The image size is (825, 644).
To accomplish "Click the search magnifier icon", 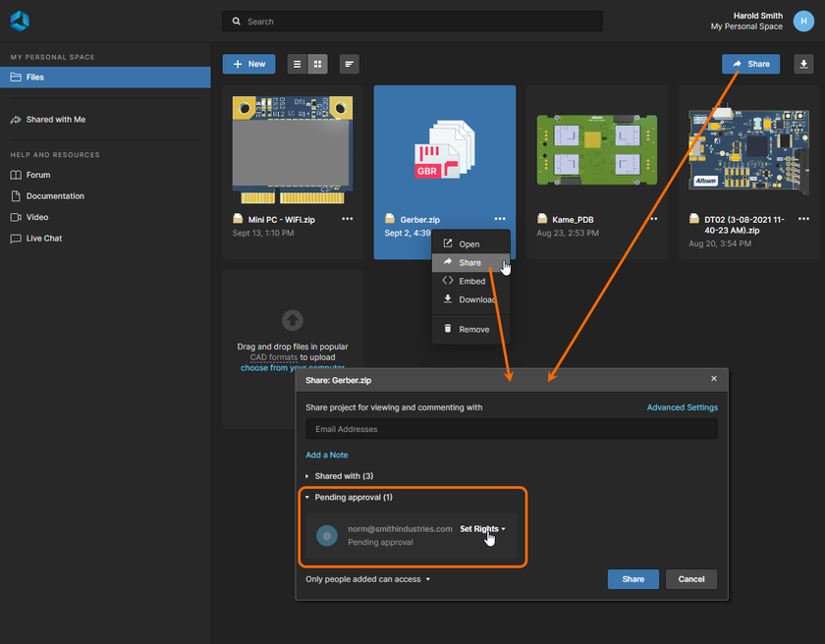I will (236, 21).
